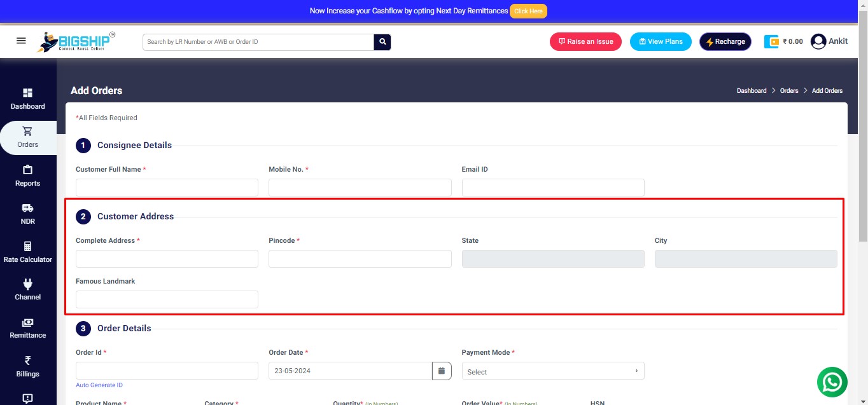Viewport: 868px width, 405px height.
Task: Go to Orders in the breadcrumb trail
Action: pyautogui.click(x=788, y=90)
